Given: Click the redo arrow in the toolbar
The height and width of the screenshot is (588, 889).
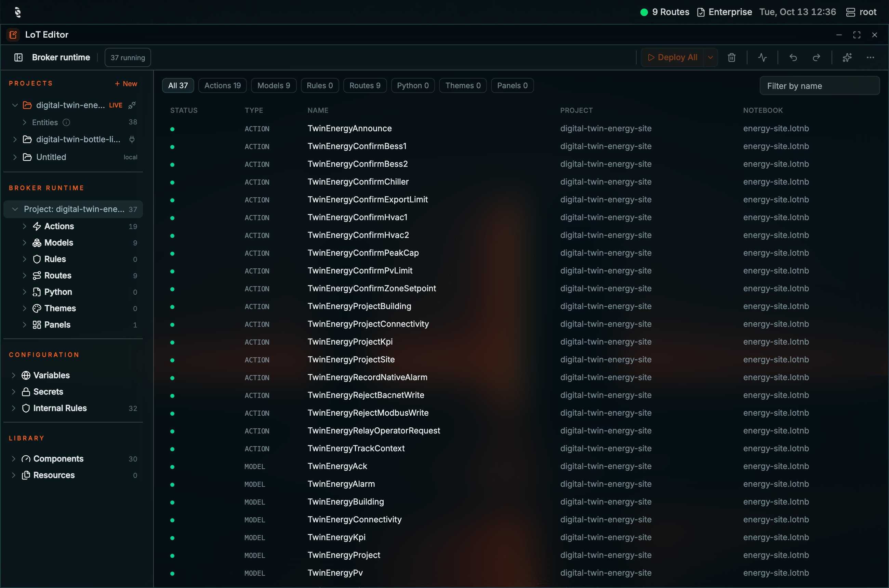Looking at the screenshot, I should tap(816, 57).
